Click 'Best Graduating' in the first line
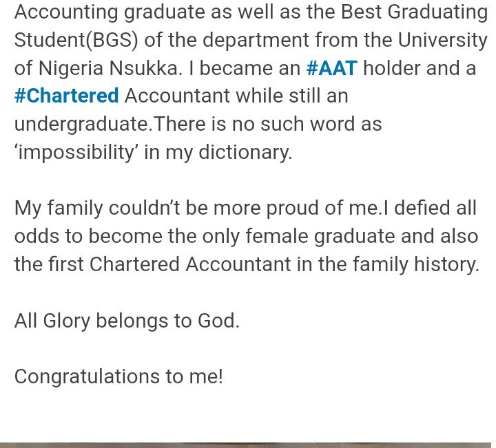 point(415,12)
